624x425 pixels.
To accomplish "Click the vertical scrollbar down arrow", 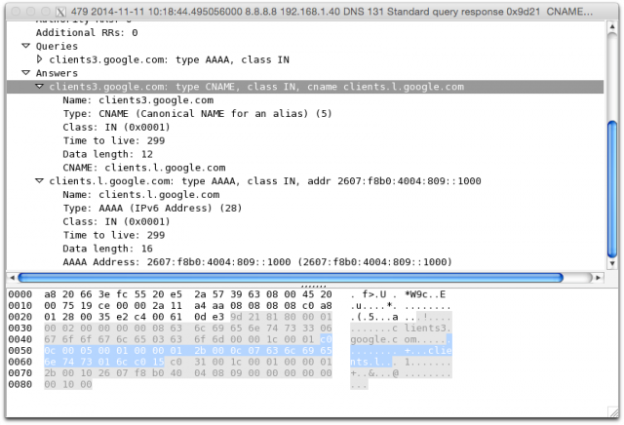I will point(612,263).
